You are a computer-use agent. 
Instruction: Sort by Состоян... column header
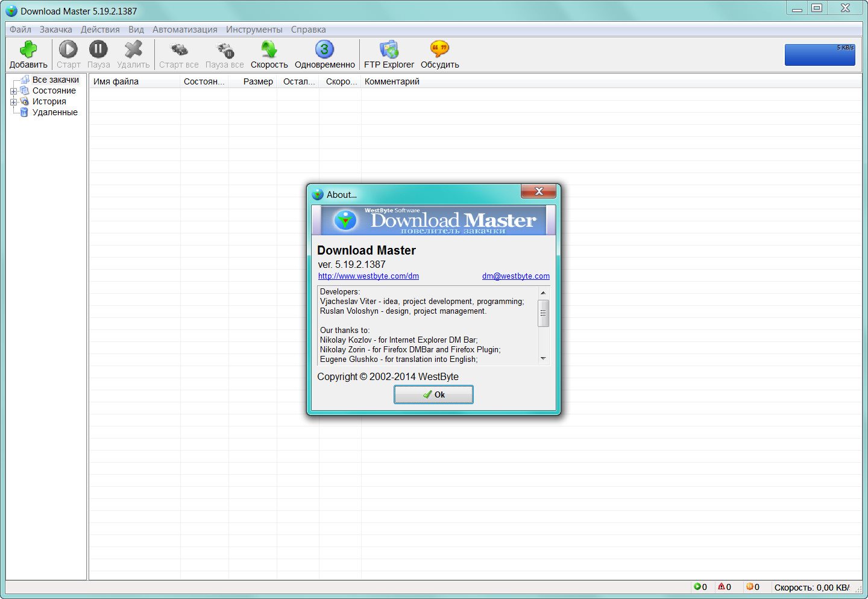pyautogui.click(x=204, y=81)
